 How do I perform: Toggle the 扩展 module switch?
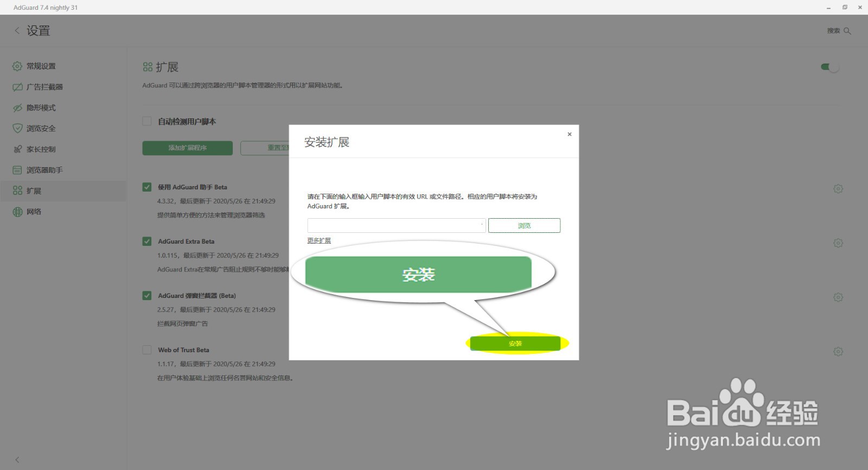pos(829,67)
